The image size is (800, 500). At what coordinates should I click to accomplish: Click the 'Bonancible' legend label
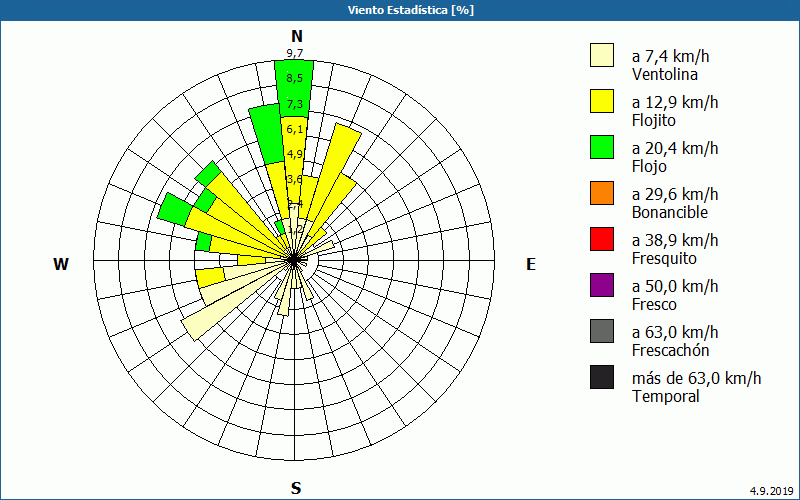(669, 212)
